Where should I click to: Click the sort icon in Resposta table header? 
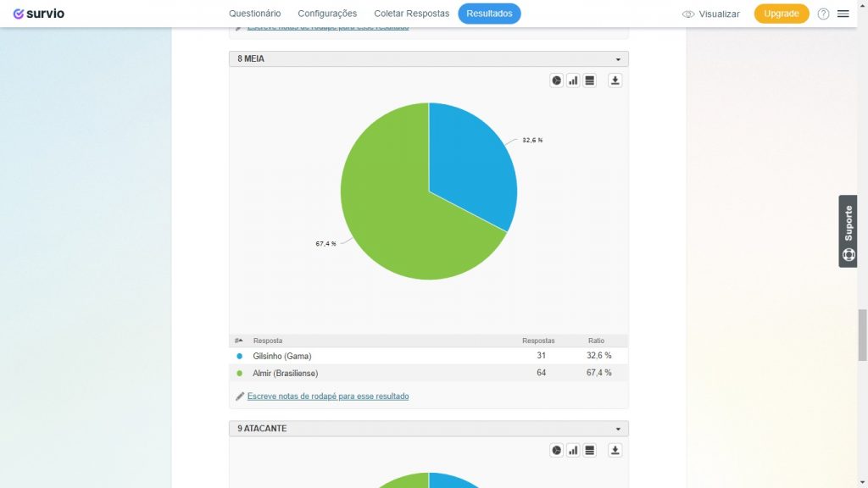[238, 341]
